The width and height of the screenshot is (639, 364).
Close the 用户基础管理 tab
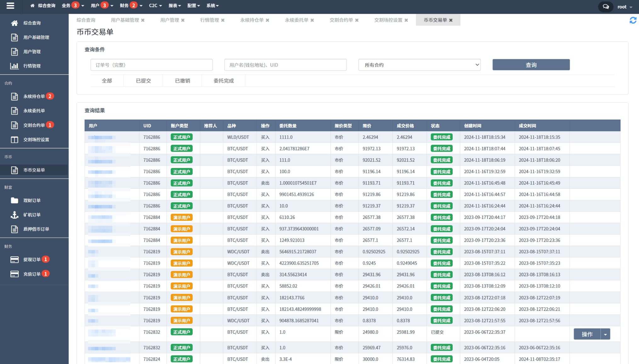(143, 20)
